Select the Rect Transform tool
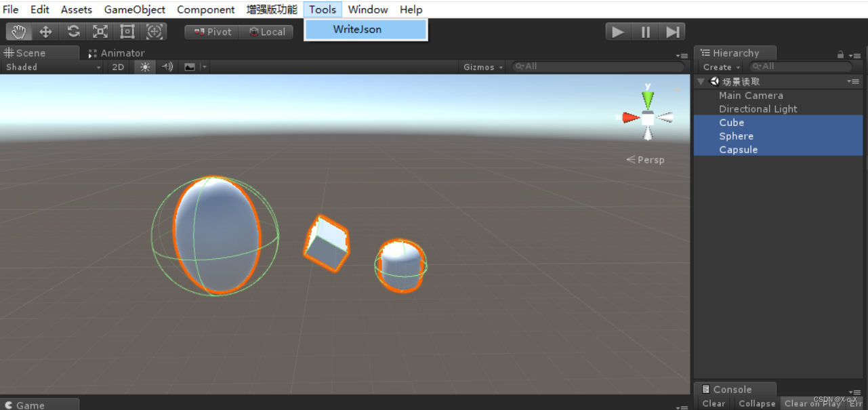 click(x=127, y=31)
